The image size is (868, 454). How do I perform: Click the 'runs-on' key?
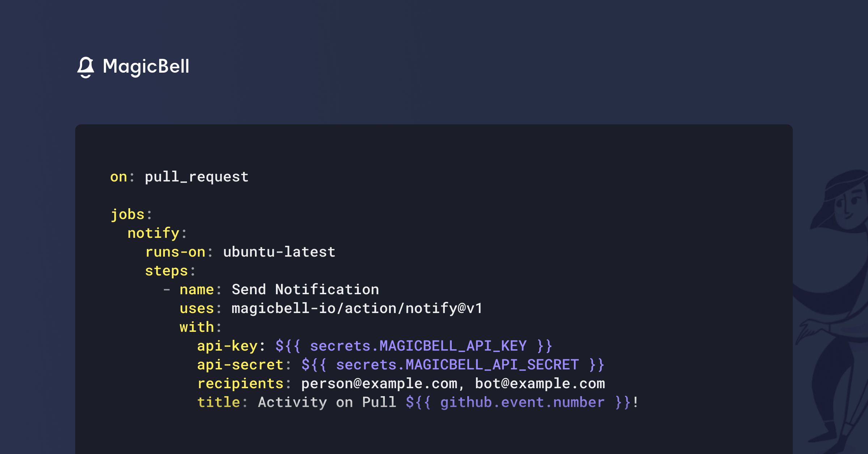pos(175,252)
